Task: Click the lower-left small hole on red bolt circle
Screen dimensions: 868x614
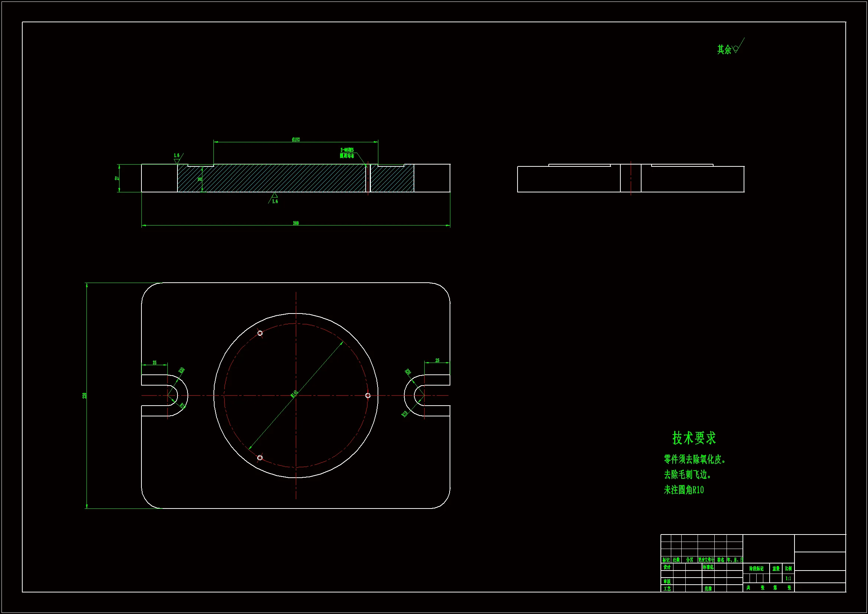Action: pyautogui.click(x=260, y=458)
